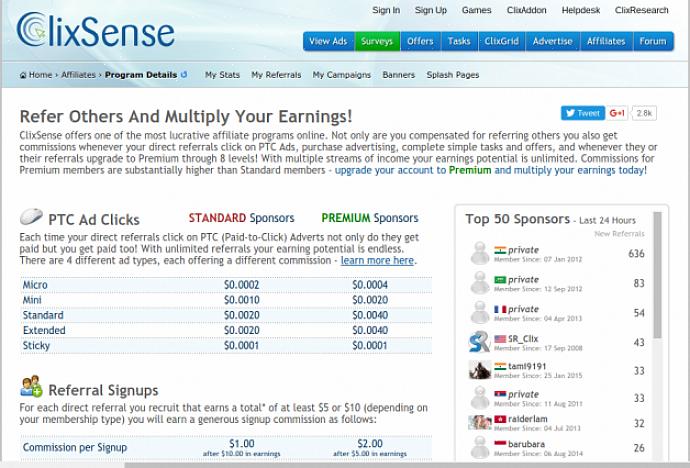Click the raiderlam sponsor name
This screenshot has width=690, height=468.
528,419
